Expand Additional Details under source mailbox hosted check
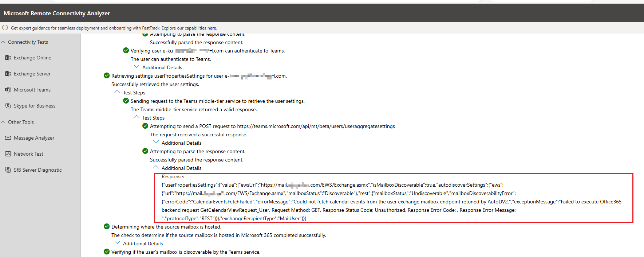Viewport: 644px width, 257px height. pos(117,243)
